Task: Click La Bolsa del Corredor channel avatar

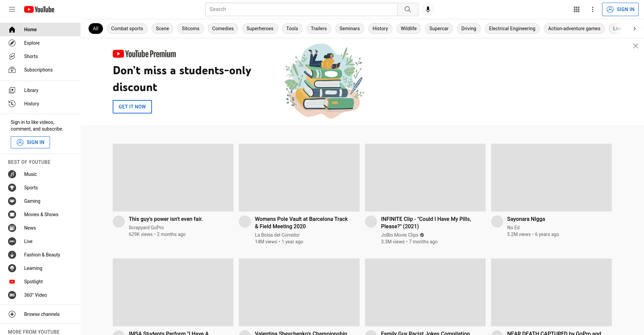Action: click(x=245, y=222)
